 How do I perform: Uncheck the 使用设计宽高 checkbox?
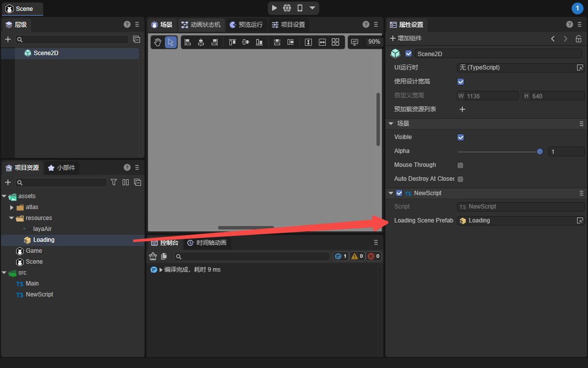click(x=460, y=81)
